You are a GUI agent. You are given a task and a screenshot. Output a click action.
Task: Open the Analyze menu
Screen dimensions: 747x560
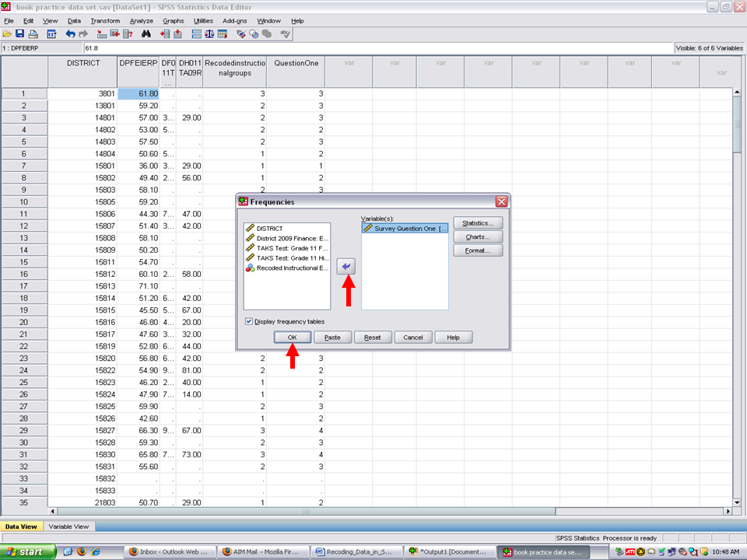(x=141, y=20)
